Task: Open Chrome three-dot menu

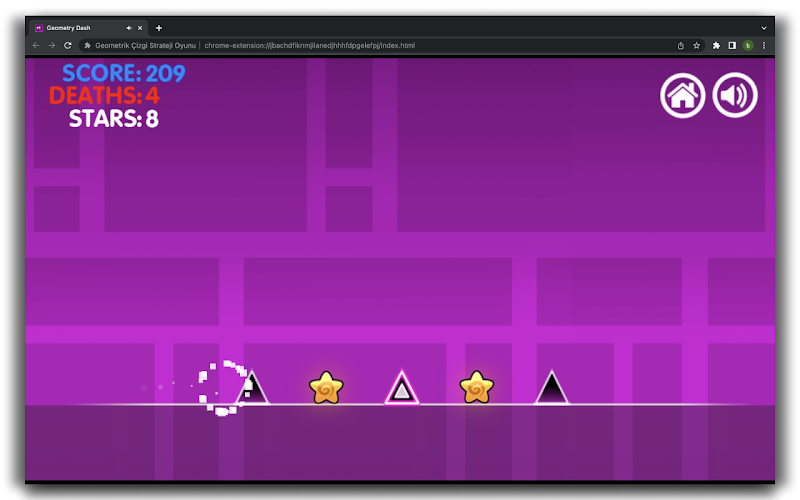Action: coord(764,45)
